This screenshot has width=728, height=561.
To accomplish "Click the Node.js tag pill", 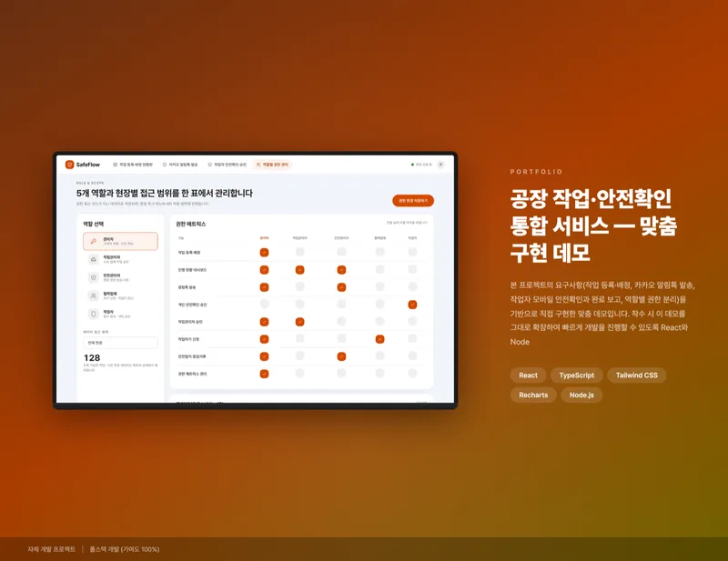I will (x=581, y=395).
